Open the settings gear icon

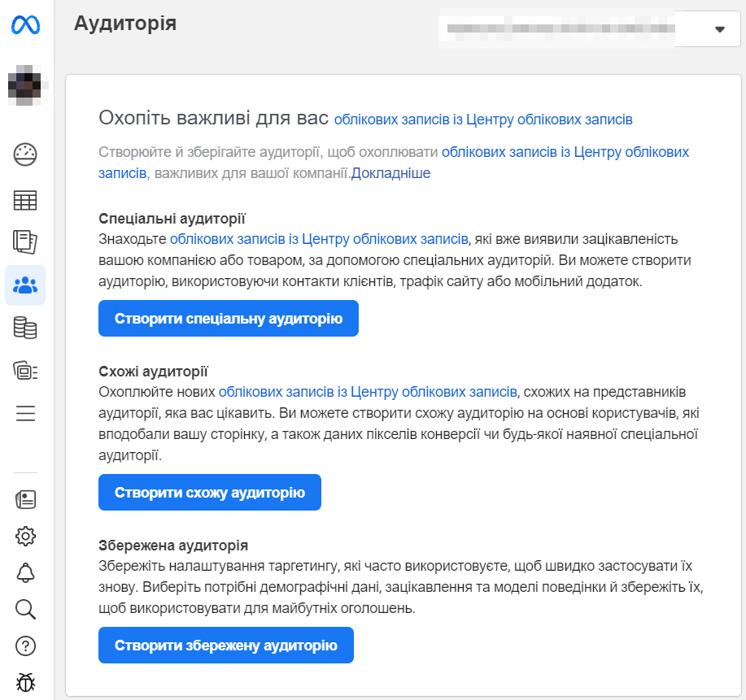(x=25, y=535)
